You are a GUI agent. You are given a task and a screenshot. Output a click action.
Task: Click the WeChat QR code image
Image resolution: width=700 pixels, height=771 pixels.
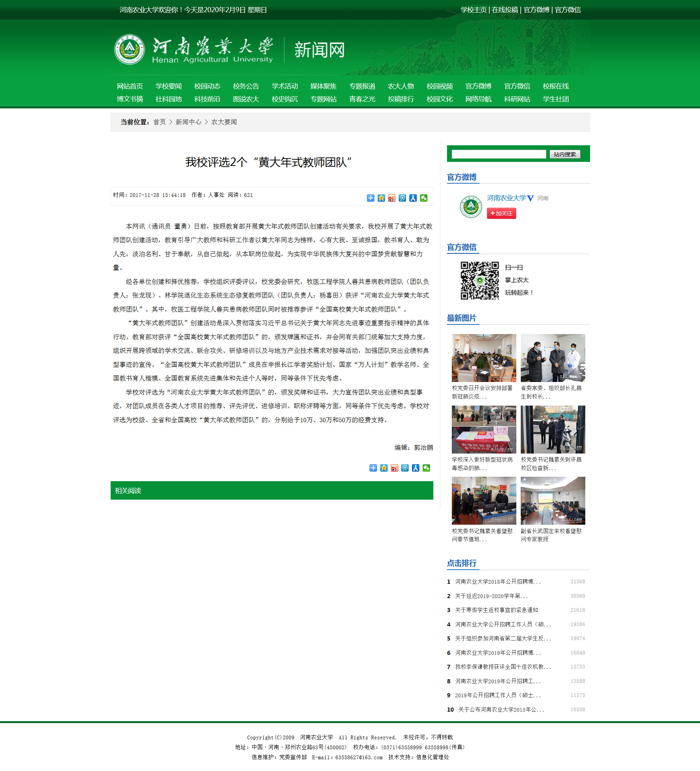[479, 280]
